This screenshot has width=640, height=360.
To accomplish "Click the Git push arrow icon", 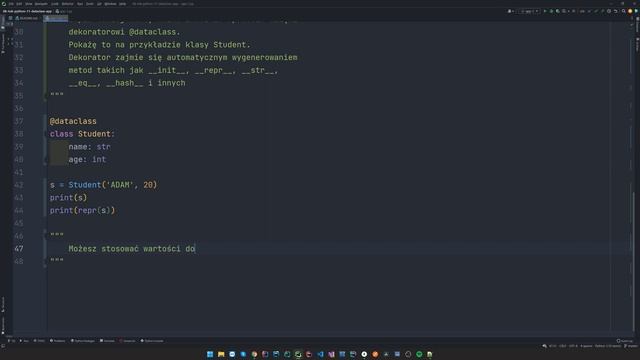I will pos(596,11).
